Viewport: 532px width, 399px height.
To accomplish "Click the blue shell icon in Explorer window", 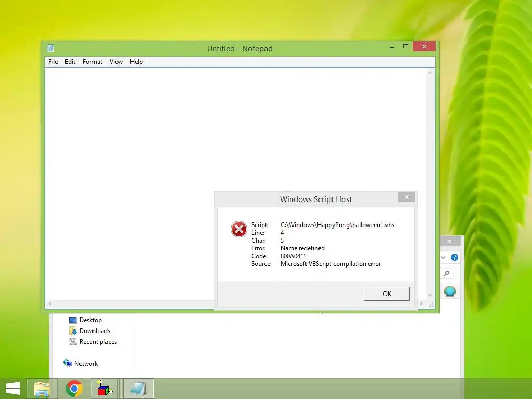I will [x=450, y=291].
